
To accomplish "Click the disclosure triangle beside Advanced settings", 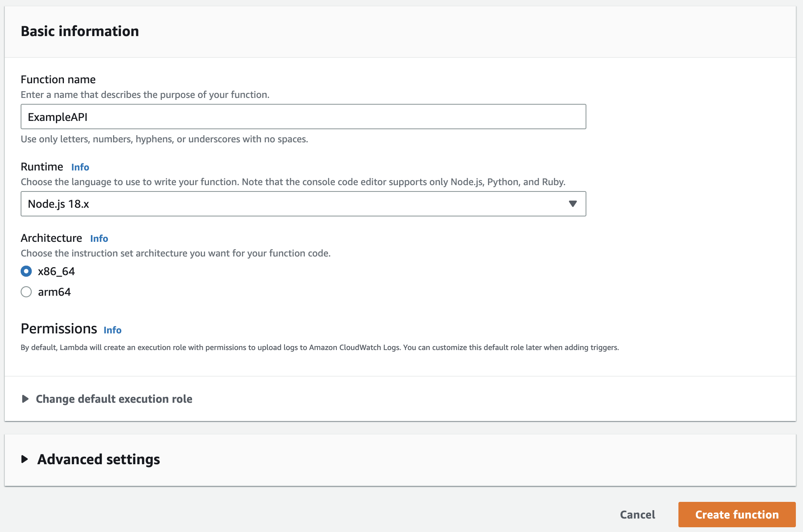I will 25,459.
